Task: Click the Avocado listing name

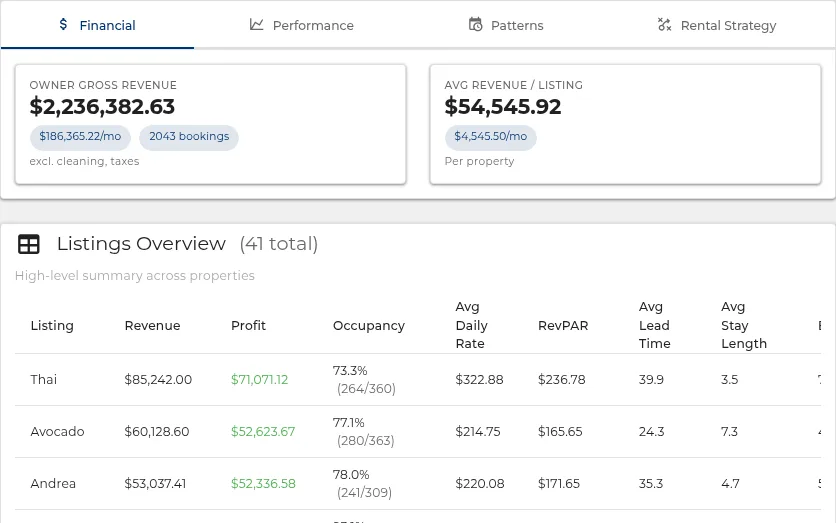Action: click(58, 432)
